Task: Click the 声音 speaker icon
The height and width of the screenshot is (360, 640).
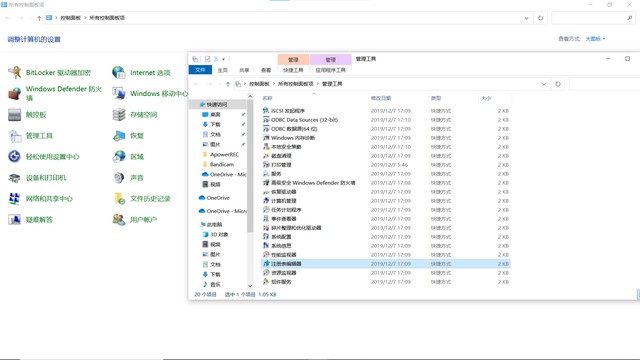Action: (119, 178)
